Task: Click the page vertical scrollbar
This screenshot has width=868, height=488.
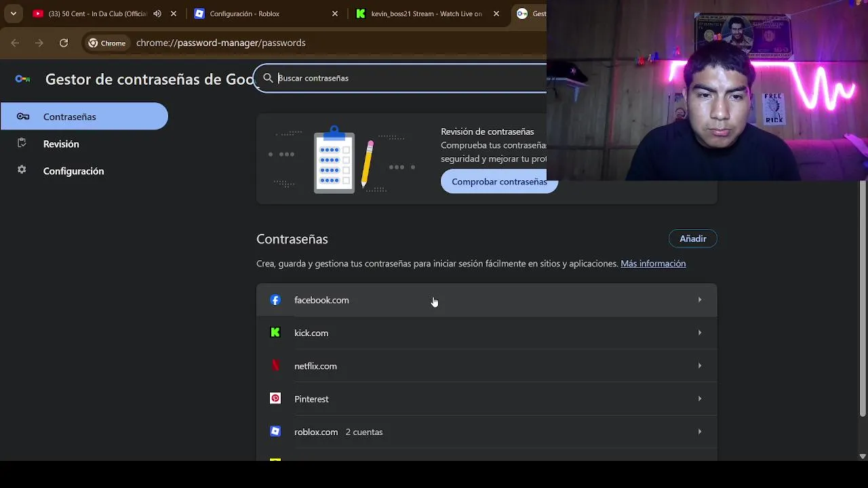Action: [x=863, y=298]
